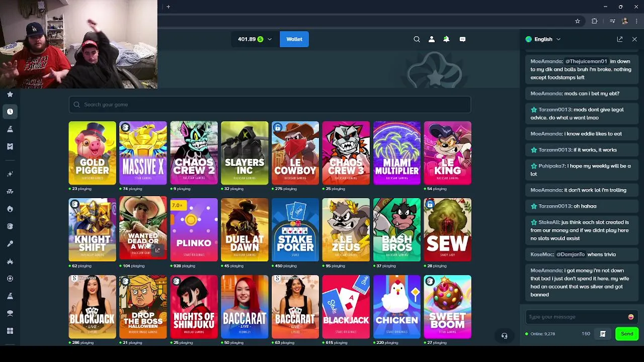
Task: Open the Slayers Inc game
Action: click(245, 153)
